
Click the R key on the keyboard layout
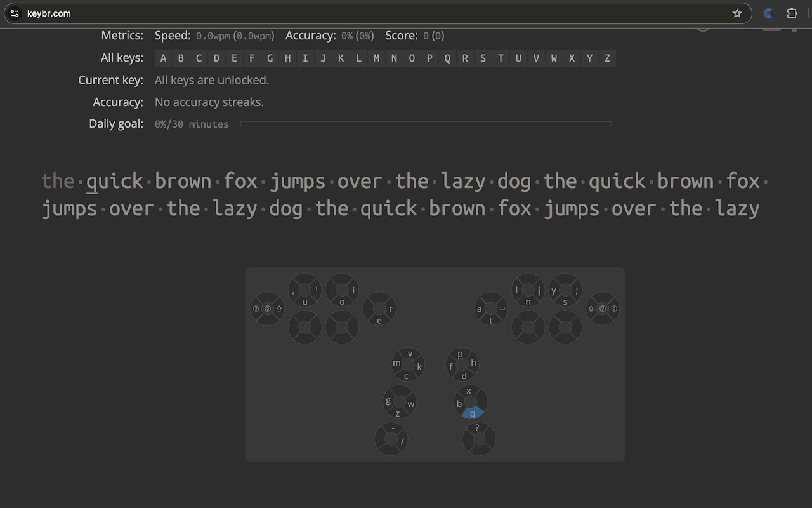click(390, 309)
